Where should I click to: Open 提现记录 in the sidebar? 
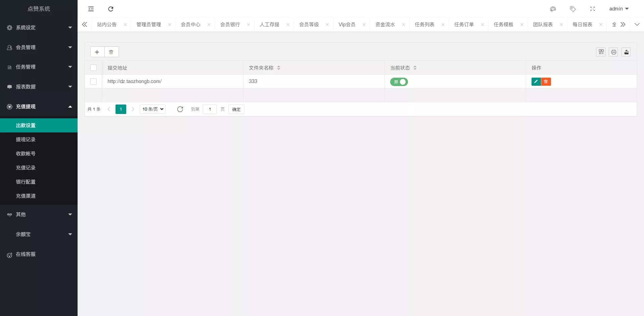(x=26, y=140)
